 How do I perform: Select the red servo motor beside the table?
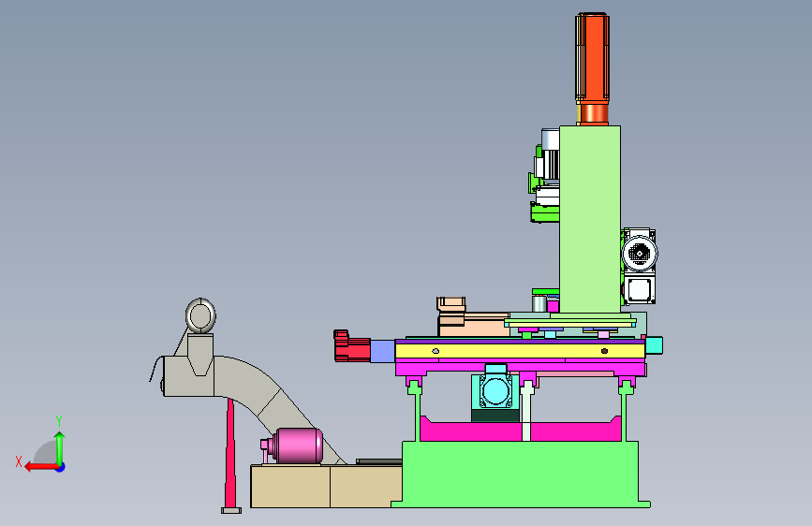click(351, 346)
